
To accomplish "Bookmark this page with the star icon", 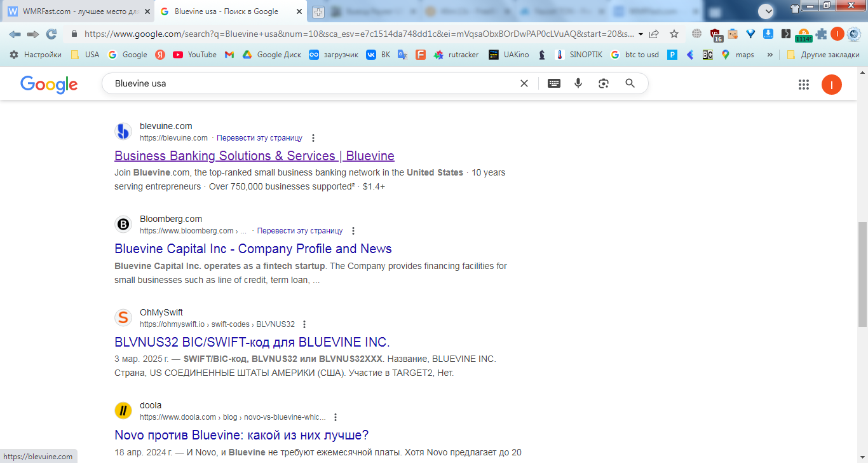I will 674,34.
